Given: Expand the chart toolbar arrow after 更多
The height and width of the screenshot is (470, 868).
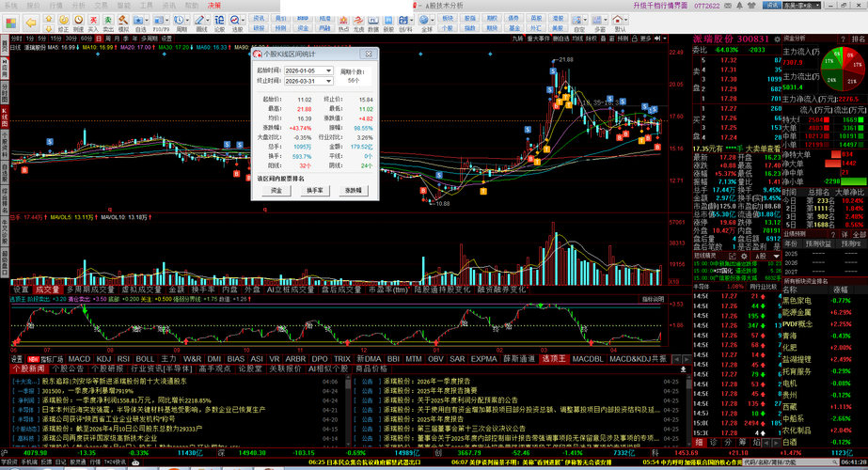Looking at the screenshot, I should [x=665, y=39].
